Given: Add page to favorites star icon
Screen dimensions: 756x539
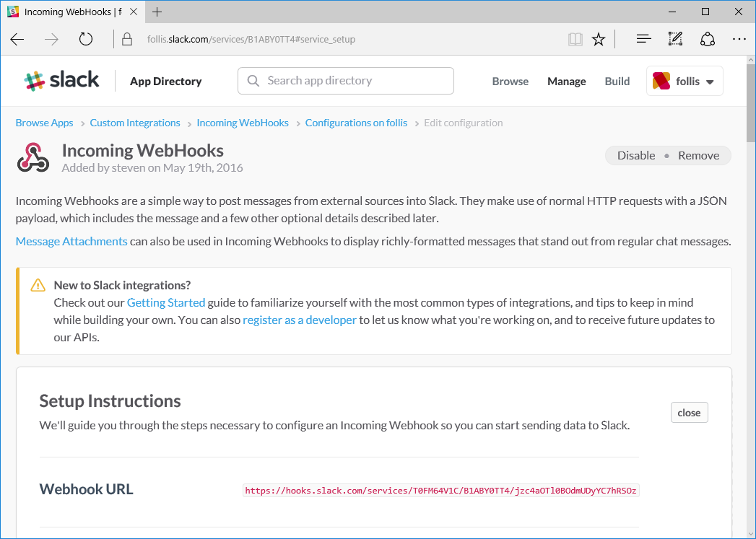Looking at the screenshot, I should [x=599, y=40].
